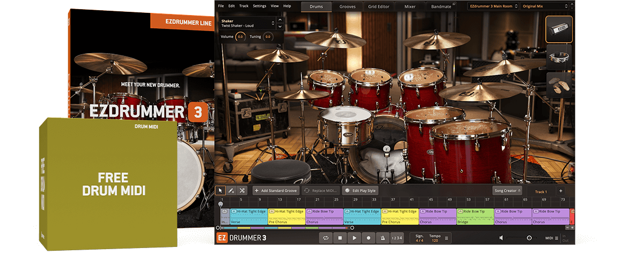The width and height of the screenshot is (644, 262).
Task: Select the shaker instrument thumbnail
Action: [559, 29]
